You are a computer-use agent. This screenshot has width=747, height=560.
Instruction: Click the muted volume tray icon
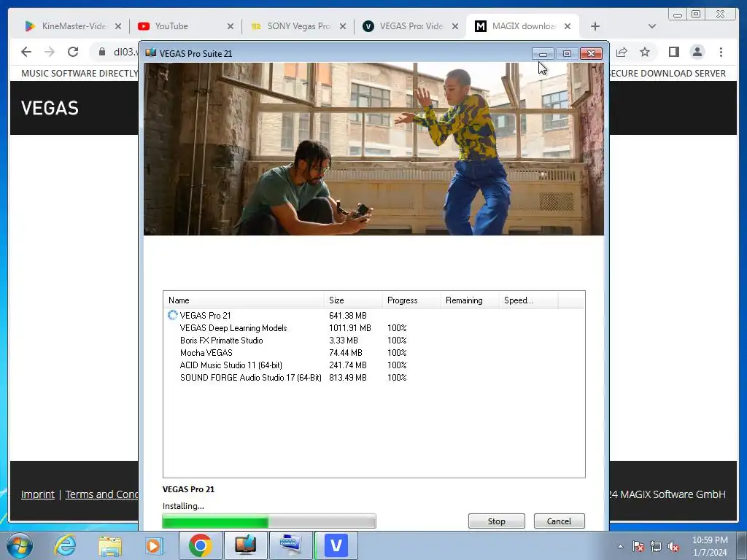(673, 546)
